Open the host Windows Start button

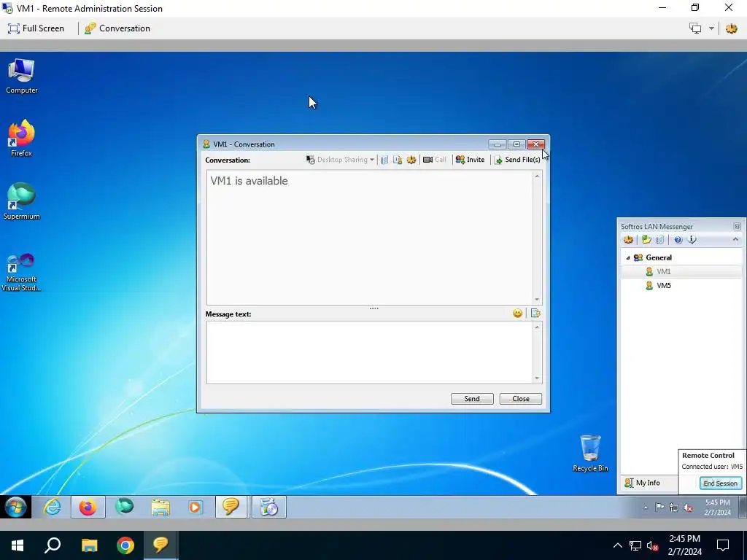pyautogui.click(x=18, y=545)
